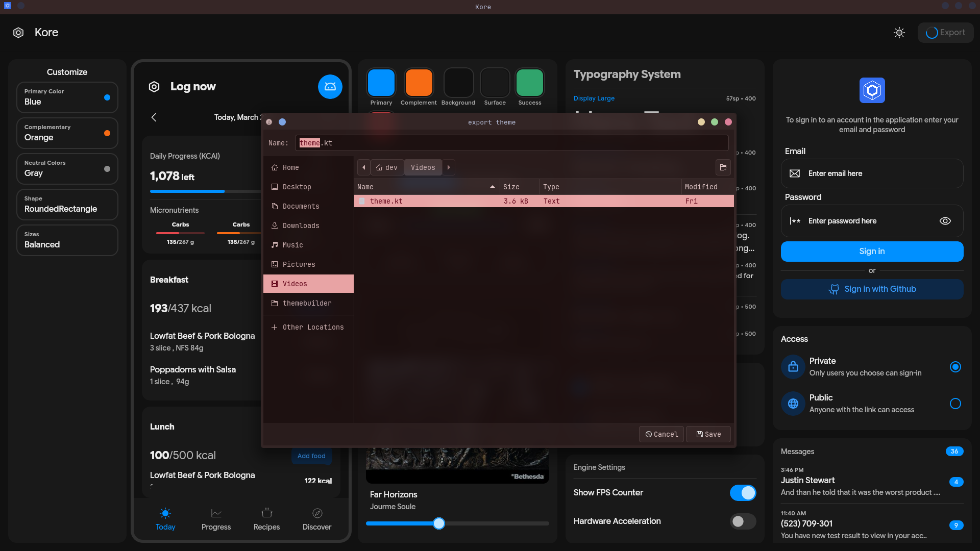Open the Sizes Balanced selector
The height and width of the screenshot is (551, 980).
(x=67, y=240)
